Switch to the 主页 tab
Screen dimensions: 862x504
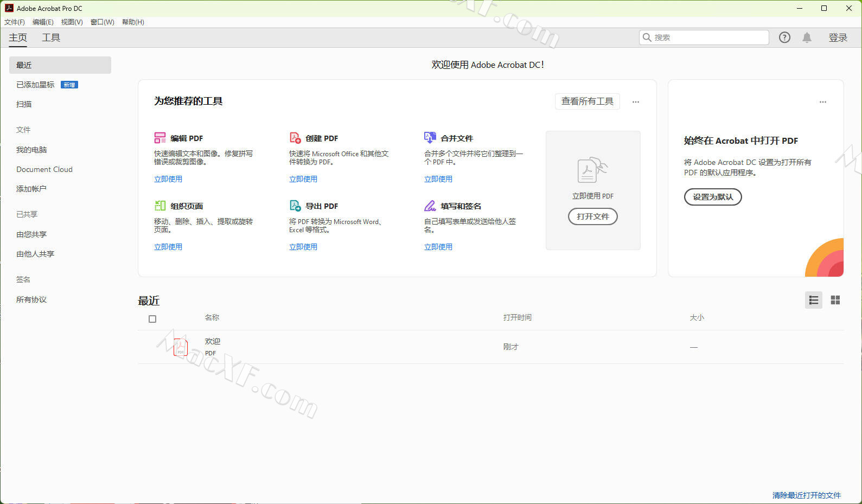[x=18, y=37]
